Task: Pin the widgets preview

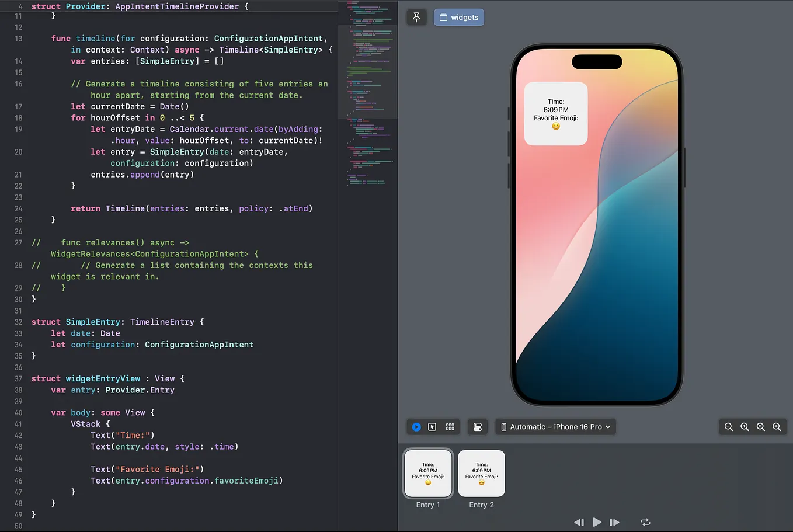Action: [416, 17]
